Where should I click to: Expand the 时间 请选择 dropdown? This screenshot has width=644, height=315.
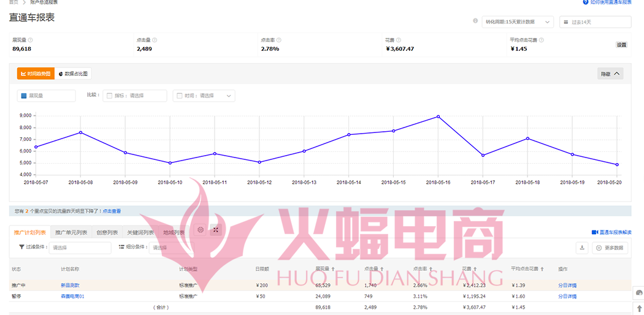pyautogui.click(x=205, y=96)
